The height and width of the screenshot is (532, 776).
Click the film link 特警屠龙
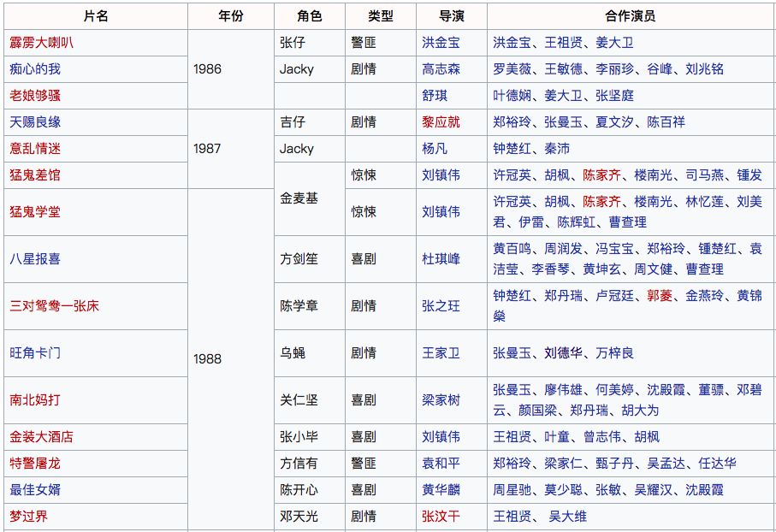34,464
